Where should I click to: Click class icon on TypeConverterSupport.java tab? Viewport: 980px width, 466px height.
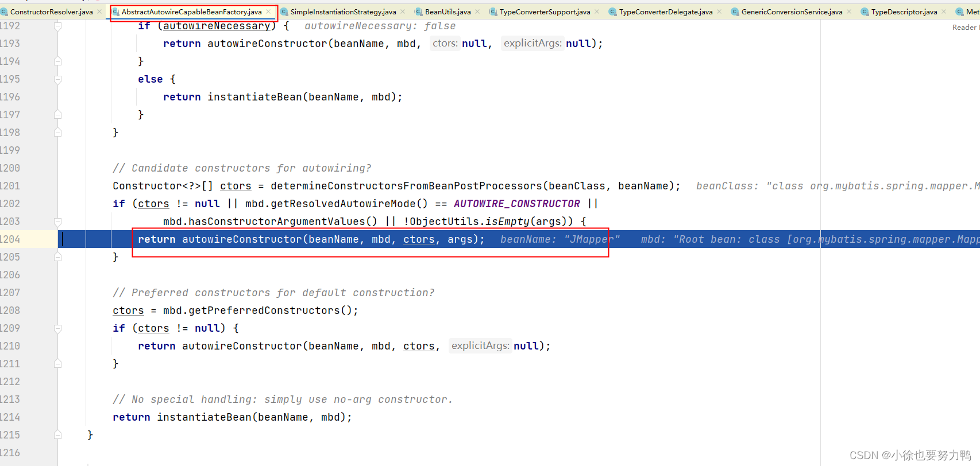coord(493,11)
